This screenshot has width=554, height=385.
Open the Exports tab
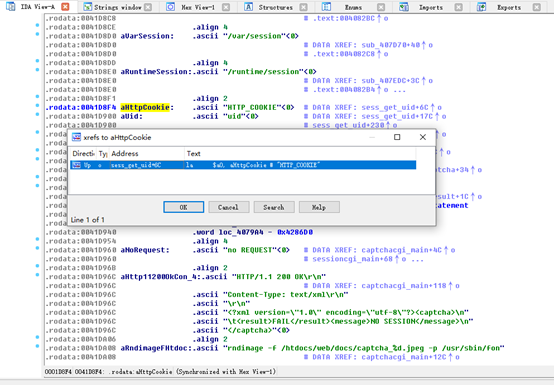click(509, 7)
